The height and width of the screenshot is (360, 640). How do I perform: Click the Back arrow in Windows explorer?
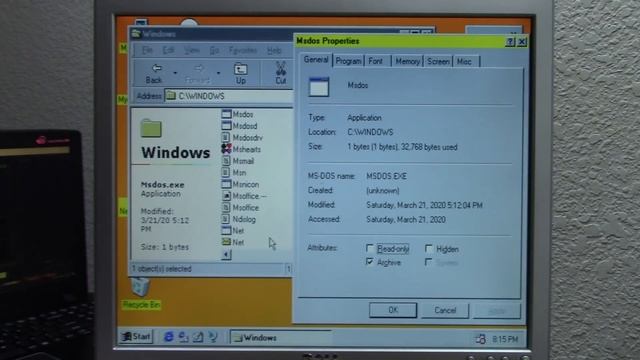coord(156,68)
